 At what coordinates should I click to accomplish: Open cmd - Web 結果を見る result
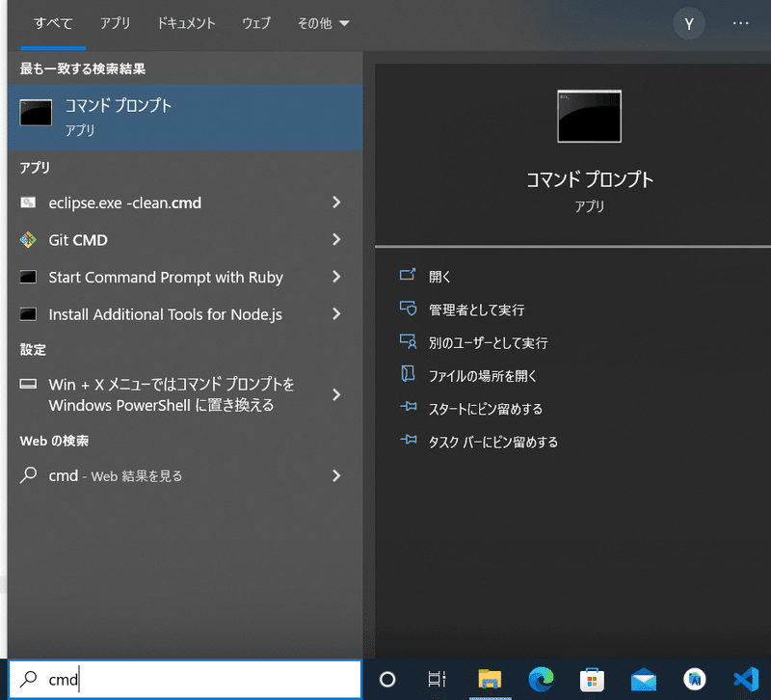[x=185, y=475]
